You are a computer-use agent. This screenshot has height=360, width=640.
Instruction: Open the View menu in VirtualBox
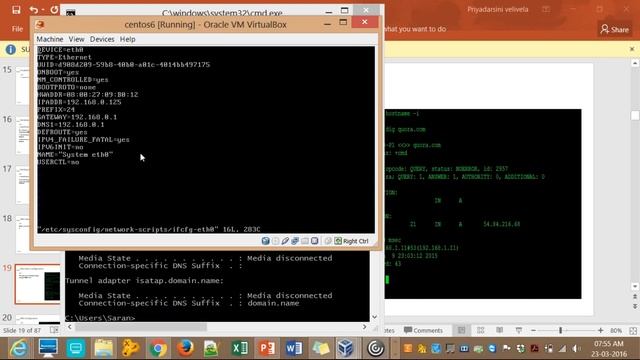76,39
